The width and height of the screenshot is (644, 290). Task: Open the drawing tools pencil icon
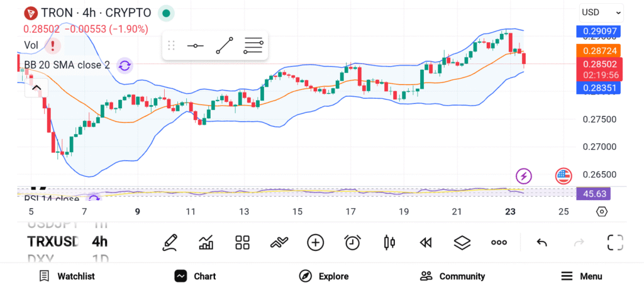tap(169, 242)
